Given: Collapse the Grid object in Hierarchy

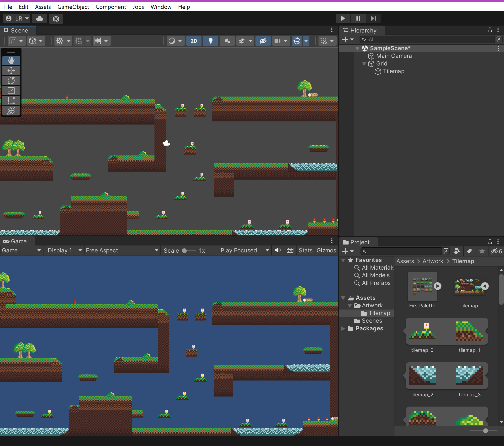Looking at the screenshot, I should click(364, 64).
